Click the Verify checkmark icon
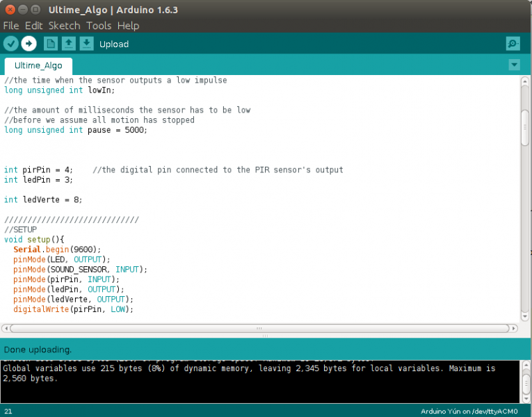This screenshot has width=532, height=417. click(11, 44)
